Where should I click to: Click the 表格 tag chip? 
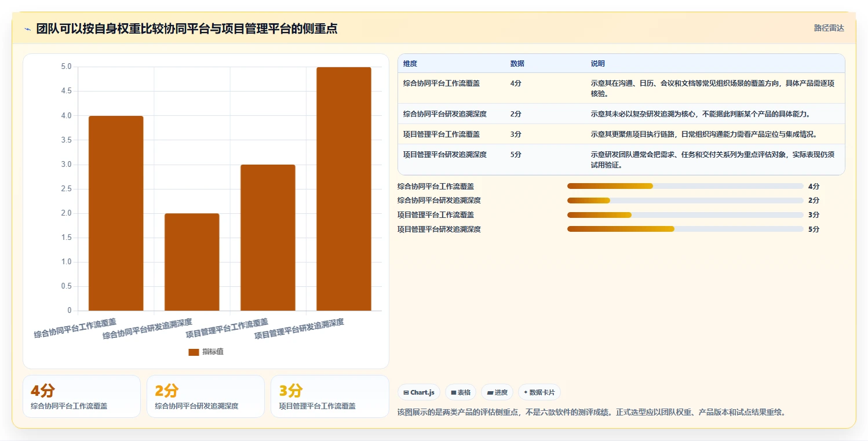coord(461,392)
